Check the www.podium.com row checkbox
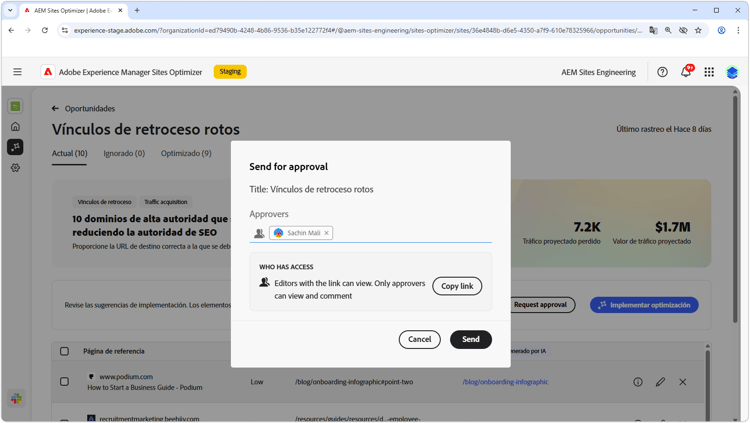 (64, 382)
